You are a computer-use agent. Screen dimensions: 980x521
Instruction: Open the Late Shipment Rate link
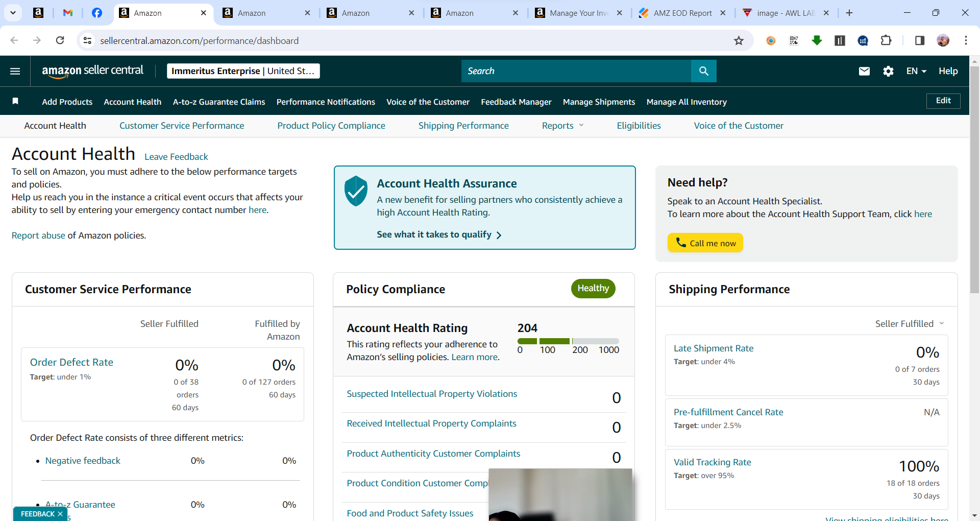(x=714, y=348)
